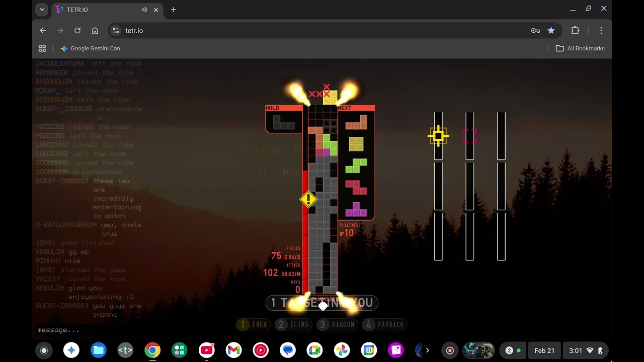Image resolution: width=644 pixels, height=362 pixels.
Task: Open YouTube from the shelf
Action: [x=206, y=350]
